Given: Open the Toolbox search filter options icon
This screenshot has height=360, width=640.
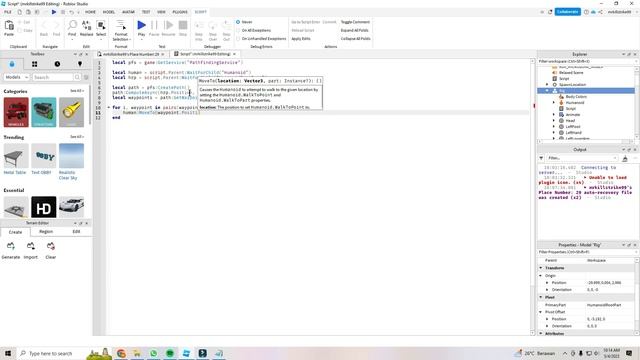Looking at the screenshot, I should [86, 77].
